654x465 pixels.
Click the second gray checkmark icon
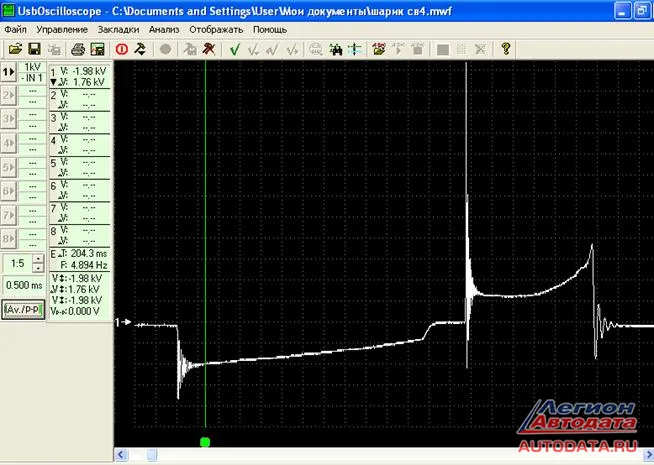click(x=272, y=49)
